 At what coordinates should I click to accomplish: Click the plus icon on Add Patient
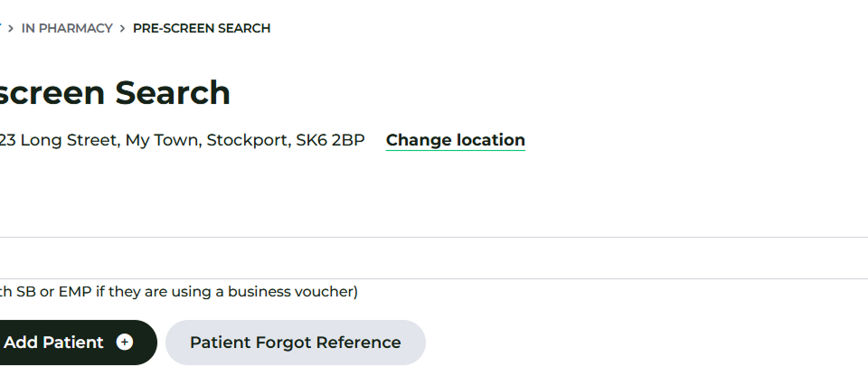[125, 343]
